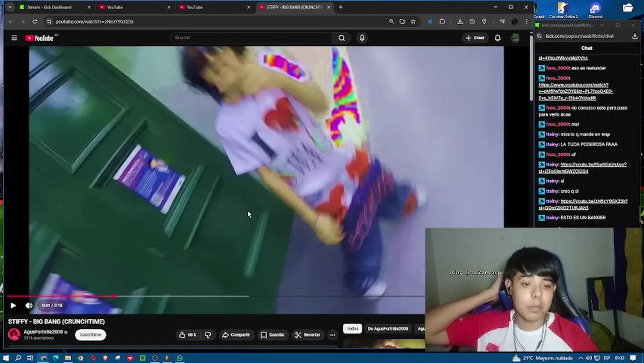Open Counter-Strike 2 desktop shortcut
This screenshot has width=644, height=363.
tap(563, 10)
